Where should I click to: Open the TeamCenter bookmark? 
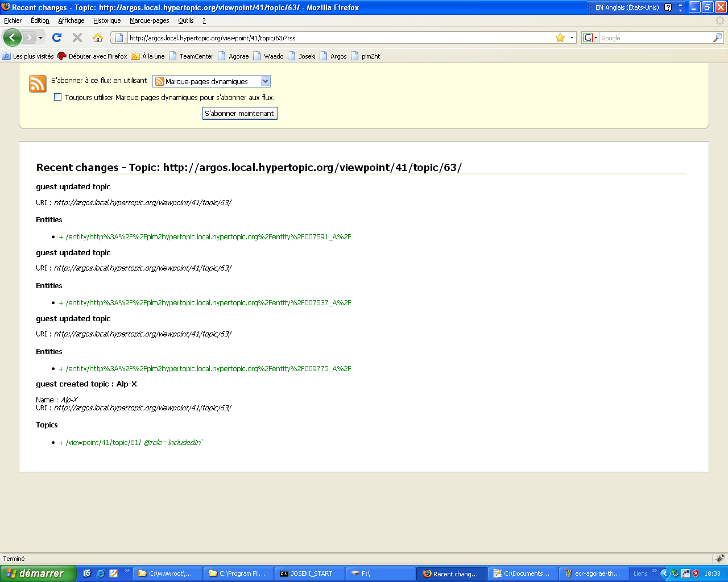click(191, 56)
